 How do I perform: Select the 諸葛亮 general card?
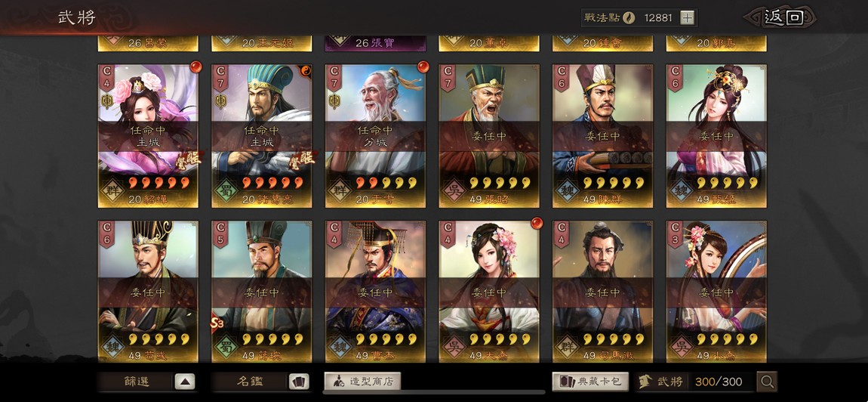[261, 136]
